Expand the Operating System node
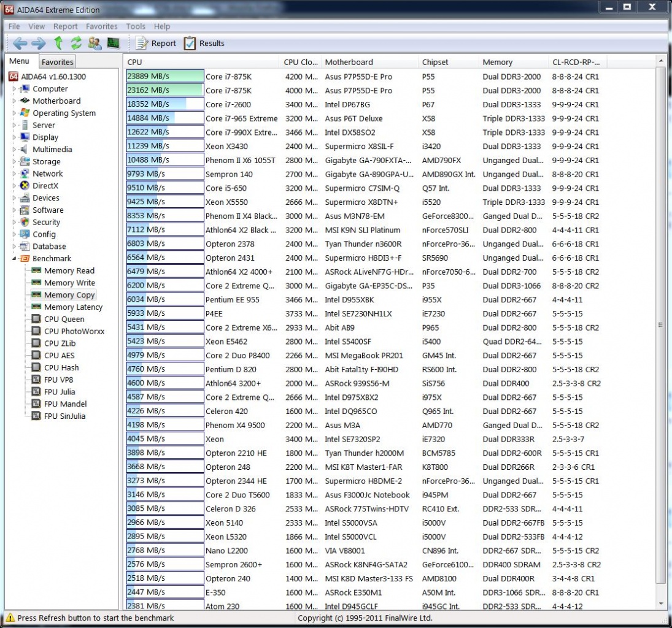Screen dimensions: 672x628 pyautogui.click(x=14, y=113)
